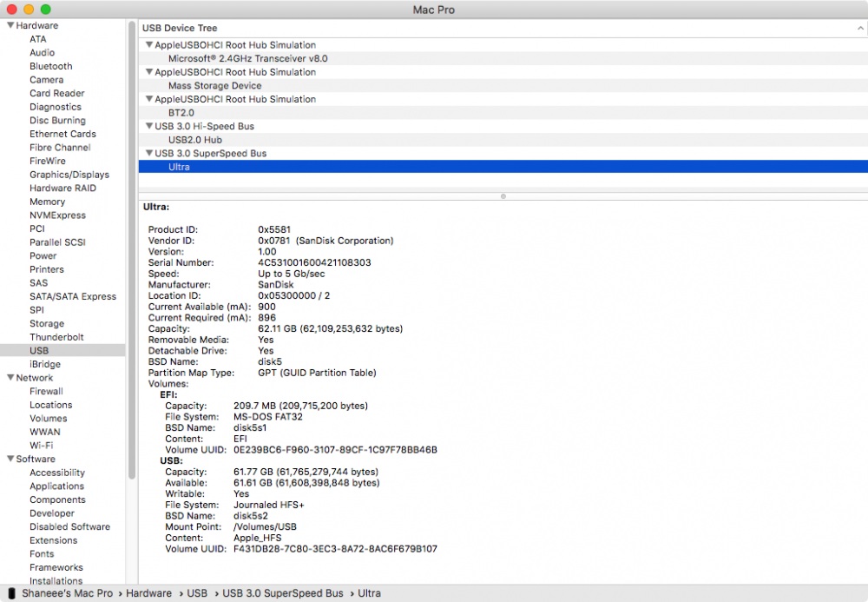Click Hardware in the path bar
The height and width of the screenshot is (602, 868).
(149, 593)
